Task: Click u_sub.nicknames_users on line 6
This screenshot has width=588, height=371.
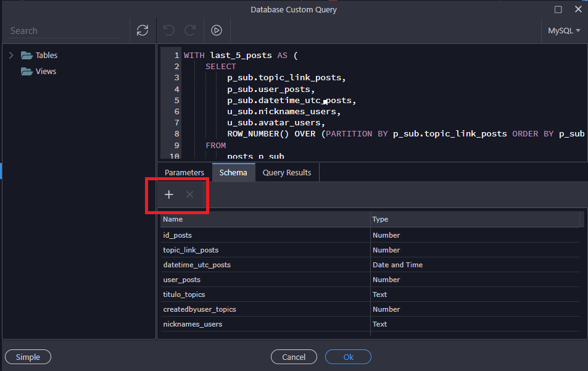Action: pos(284,111)
